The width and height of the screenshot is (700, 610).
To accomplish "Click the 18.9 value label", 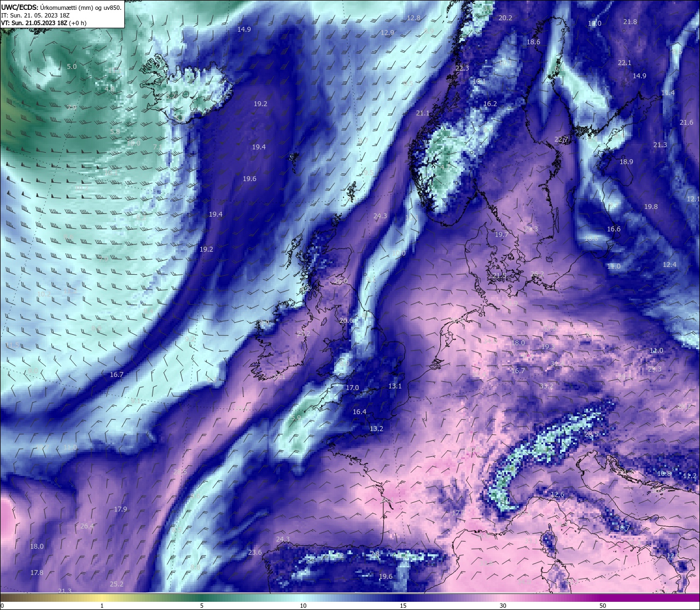I will [x=626, y=162].
